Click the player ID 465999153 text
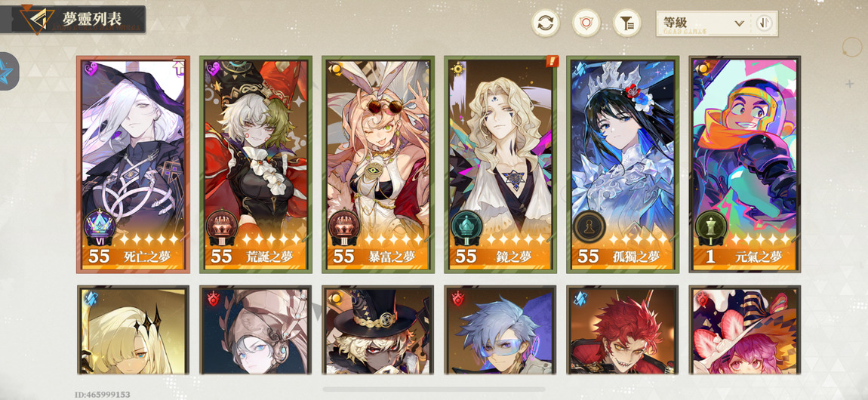The width and height of the screenshot is (868, 400). coord(103,395)
